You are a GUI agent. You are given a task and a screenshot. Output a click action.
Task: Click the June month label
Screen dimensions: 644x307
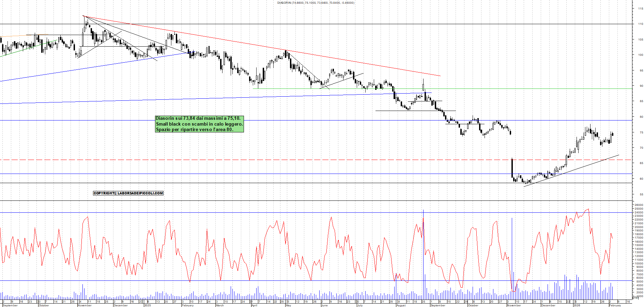point(324,305)
